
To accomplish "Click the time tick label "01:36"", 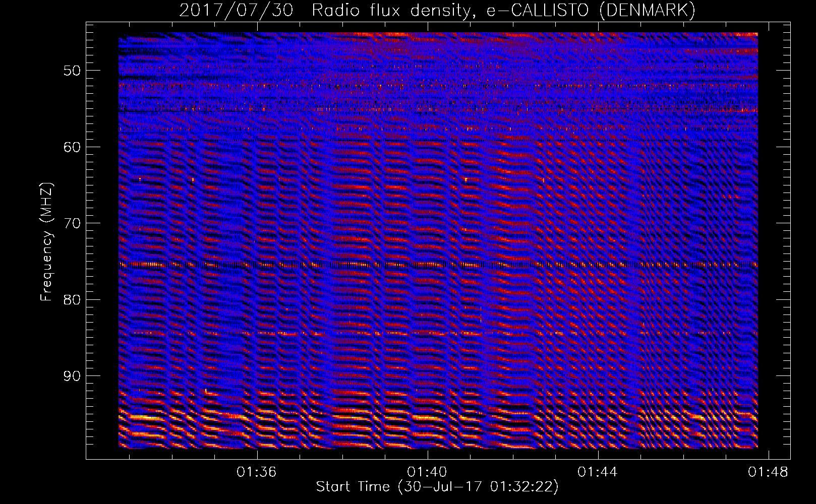I will [x=257, y=472].
